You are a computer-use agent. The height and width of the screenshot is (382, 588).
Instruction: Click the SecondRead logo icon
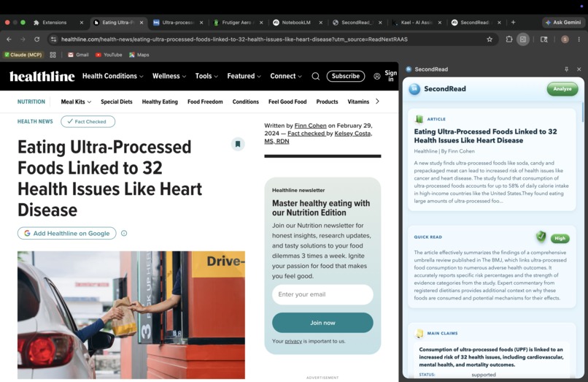414,89
